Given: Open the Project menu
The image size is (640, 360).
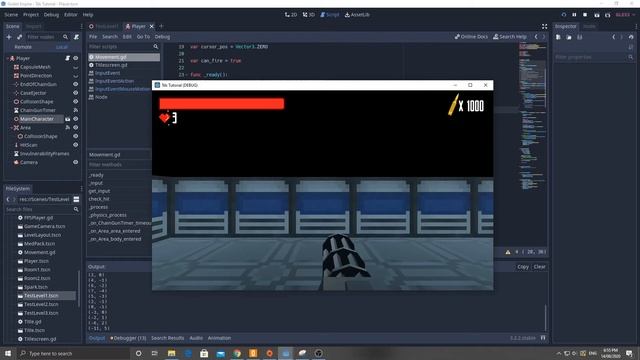Looking at the screenshot, I should point(31,15).
